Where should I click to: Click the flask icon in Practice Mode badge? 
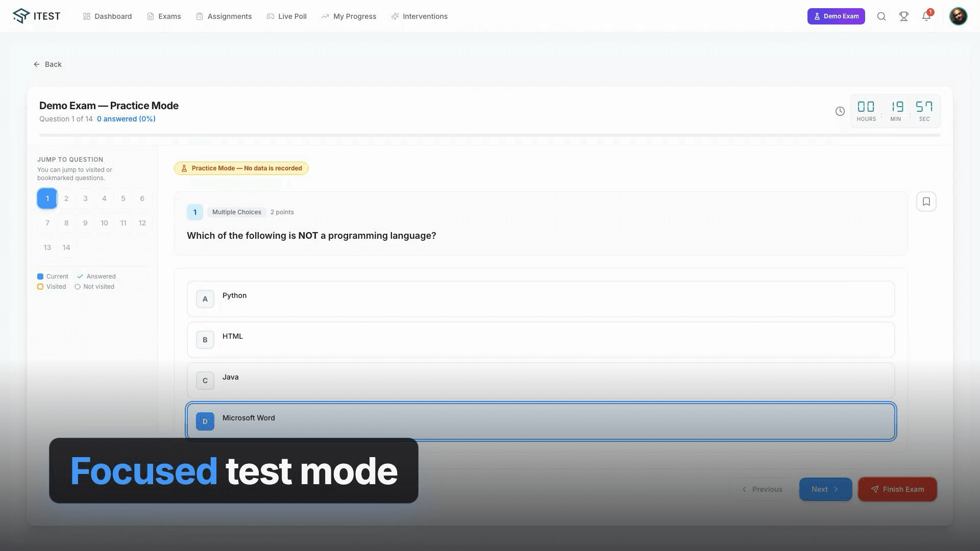[184, 168]
